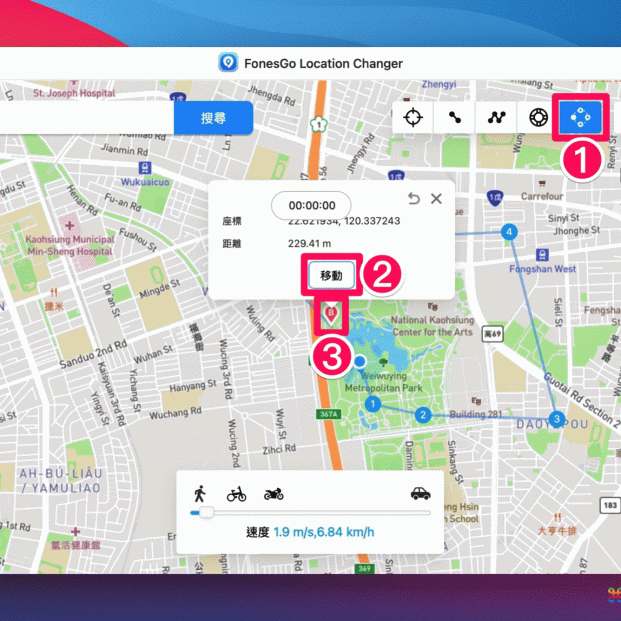Choose the car speed icon
Image resolution: width=621 pixels, height=621 pixels.
(420, 493)
